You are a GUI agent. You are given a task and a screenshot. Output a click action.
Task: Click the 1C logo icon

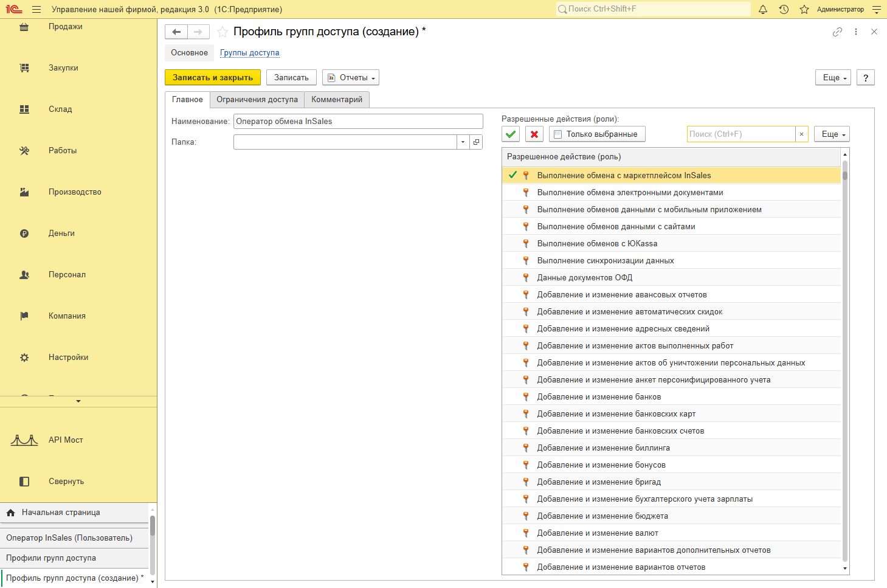point(14,9)
